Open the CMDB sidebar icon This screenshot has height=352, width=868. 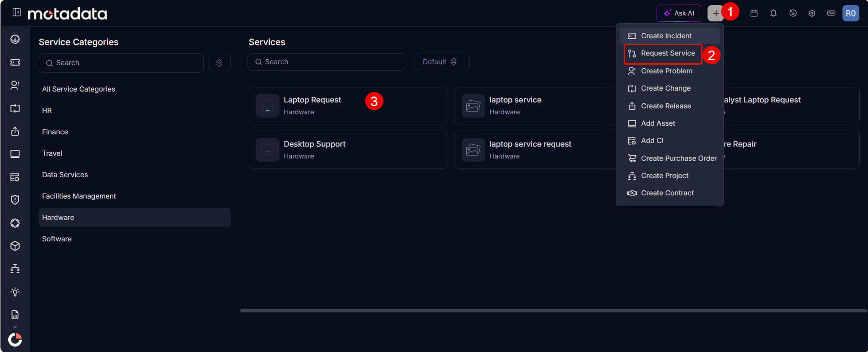click(15, 177)
